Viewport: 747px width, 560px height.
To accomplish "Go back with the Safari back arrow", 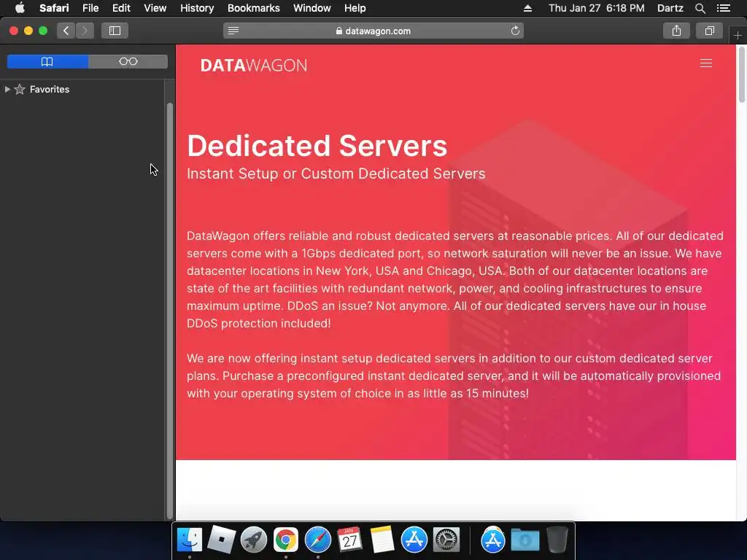I will [x=66, y=31].
